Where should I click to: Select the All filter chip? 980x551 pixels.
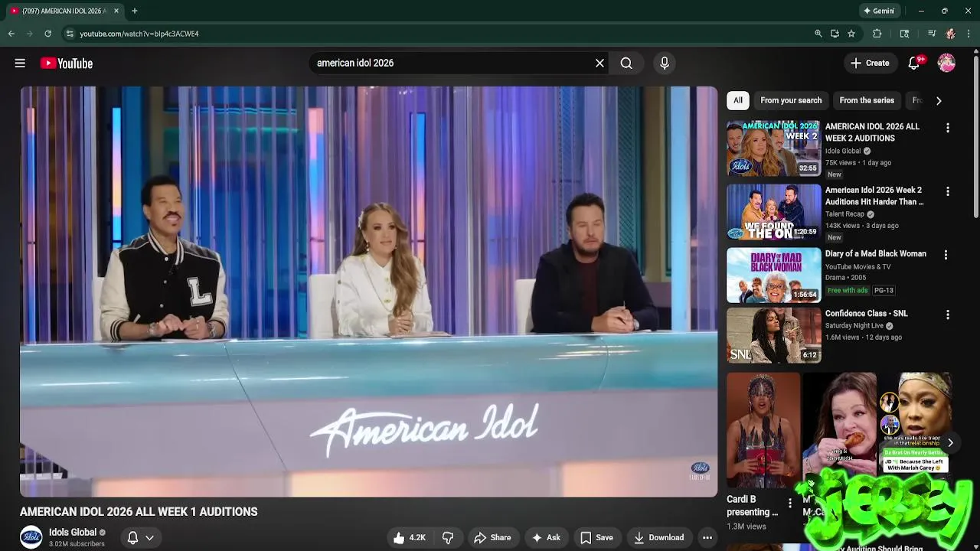(x=737, y=100)
